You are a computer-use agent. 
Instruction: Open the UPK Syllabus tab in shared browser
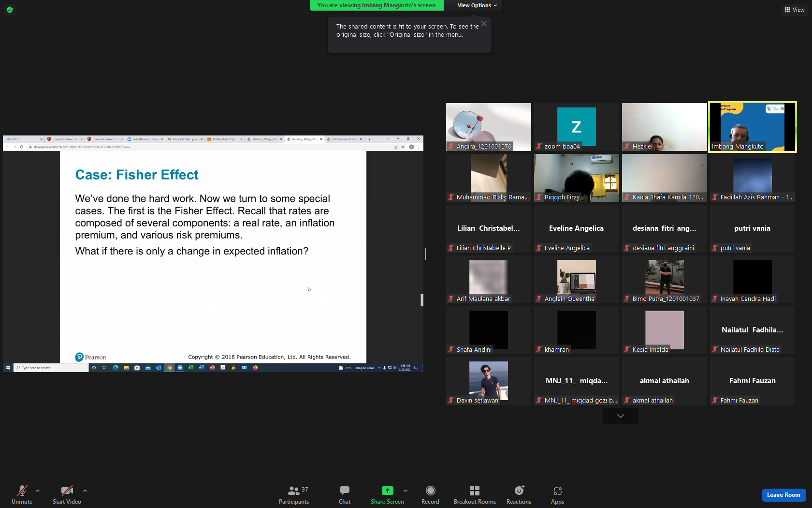coord(345,139)
